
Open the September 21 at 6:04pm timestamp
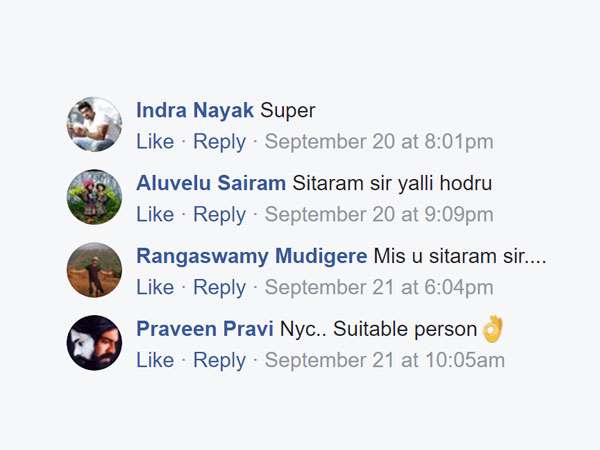click(379, 288)
